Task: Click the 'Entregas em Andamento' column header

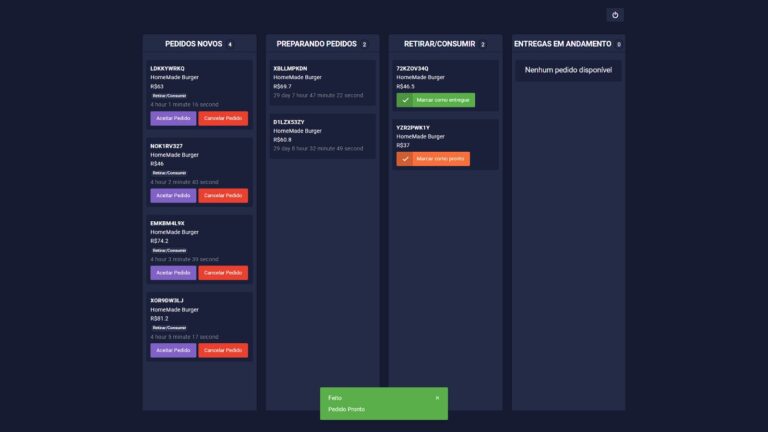Action: pyautogui.click(x=563, y=44)
